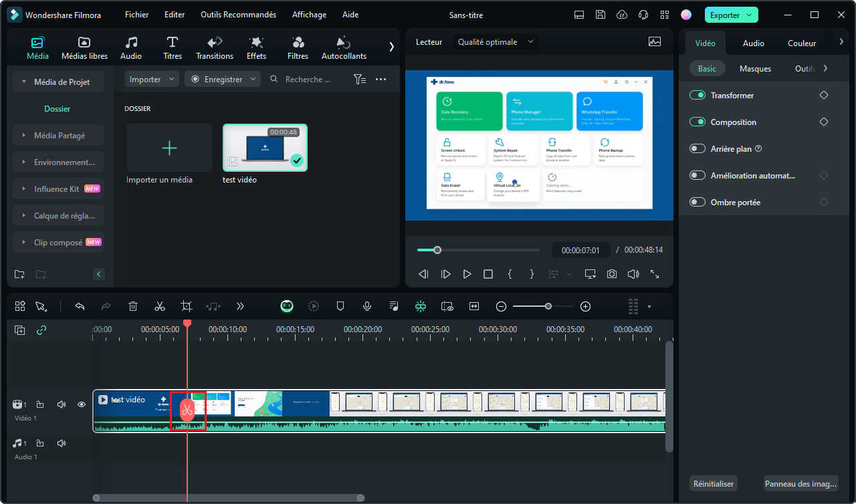Collapse the media sidebar arrow
This screenshot has height=504, width=856.
coord(99,274)
